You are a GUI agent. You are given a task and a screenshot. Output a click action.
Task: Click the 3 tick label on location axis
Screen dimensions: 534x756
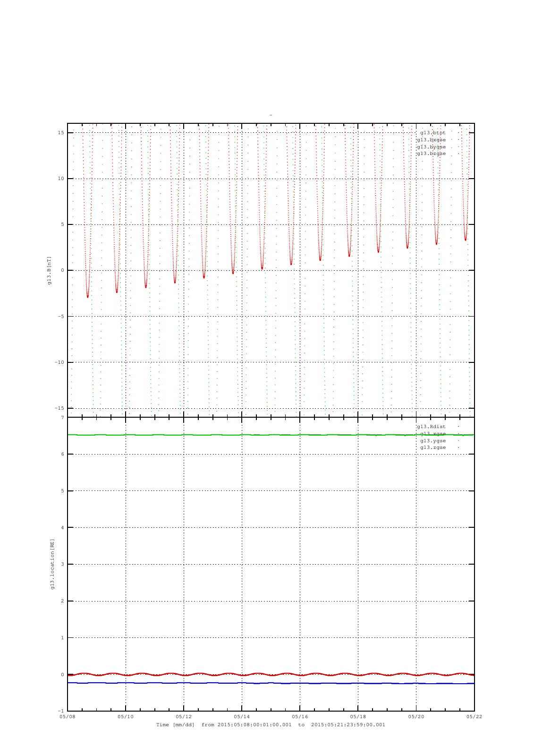(62, 564)
